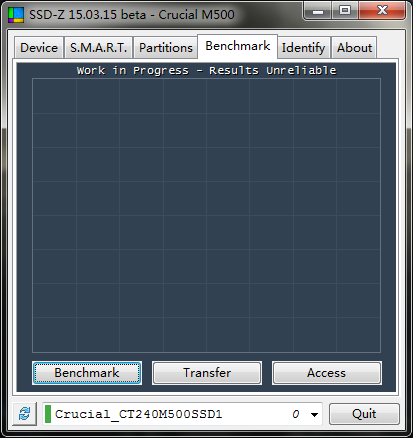Viewport: 413px width, 438px height.
Task: Expand the drive selector dropdown arrow
Action: (314, 415)
